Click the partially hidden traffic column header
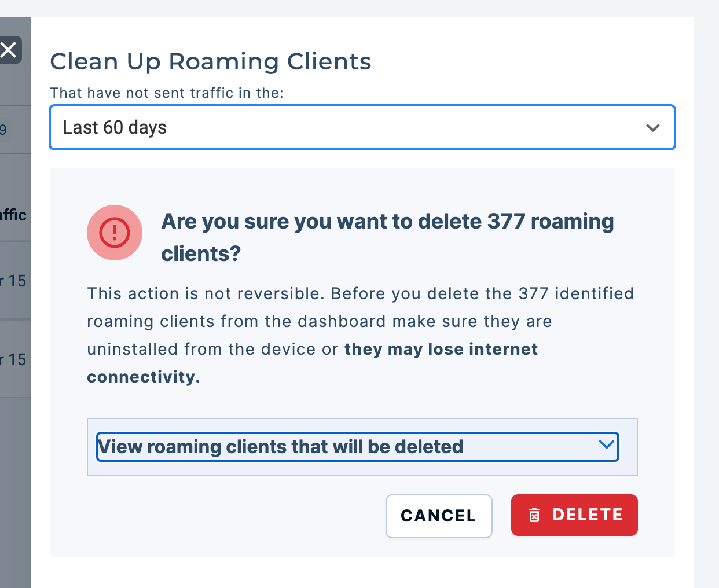The image size is (719, 588). (x=13, y=215)
